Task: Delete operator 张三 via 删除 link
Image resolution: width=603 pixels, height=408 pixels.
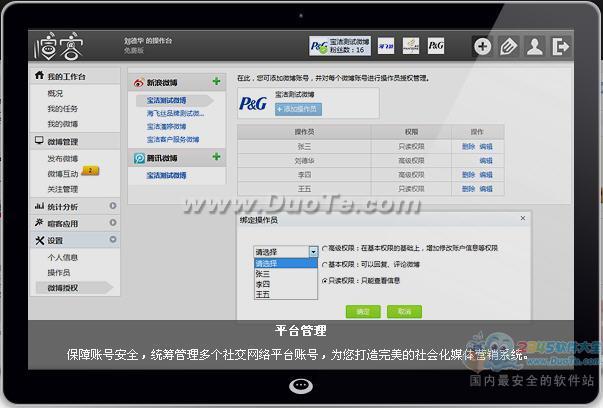Action: click(x=468, y=147)
